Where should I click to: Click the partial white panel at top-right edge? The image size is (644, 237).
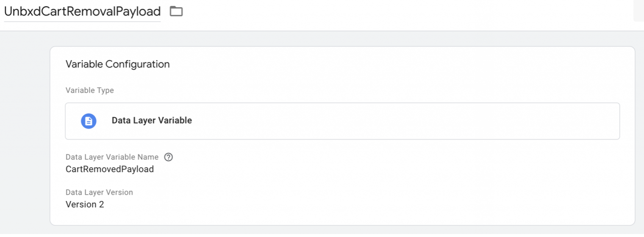pos(638,11)
